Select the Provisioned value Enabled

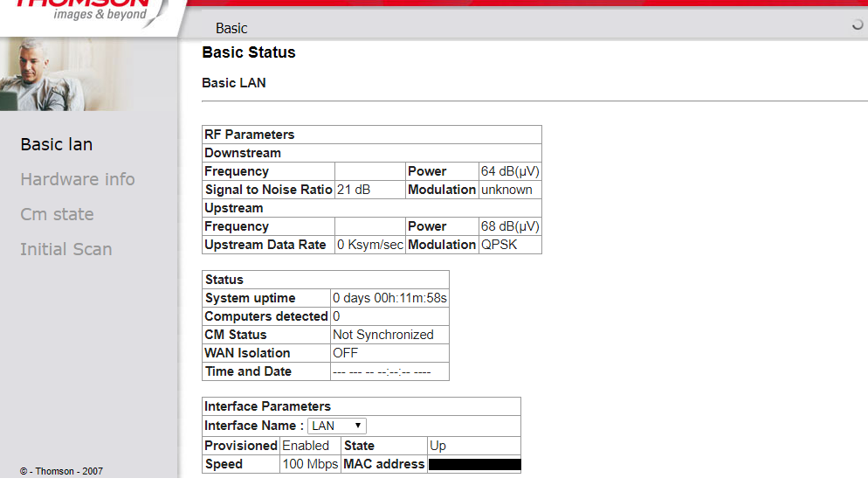click(x=306, y=446)
